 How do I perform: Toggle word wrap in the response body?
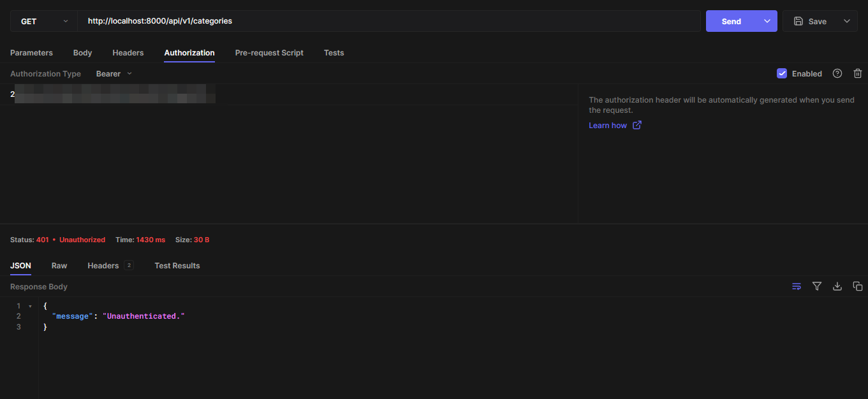point(797,286)
